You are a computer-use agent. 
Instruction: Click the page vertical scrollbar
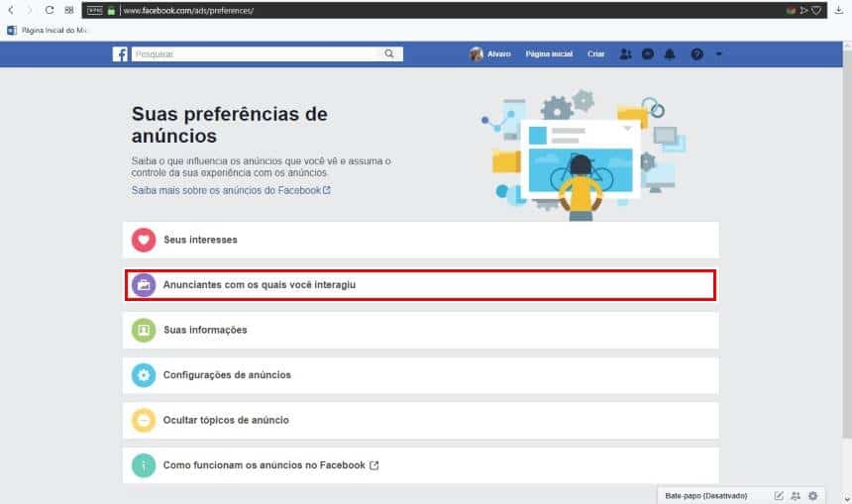point(847,245)
